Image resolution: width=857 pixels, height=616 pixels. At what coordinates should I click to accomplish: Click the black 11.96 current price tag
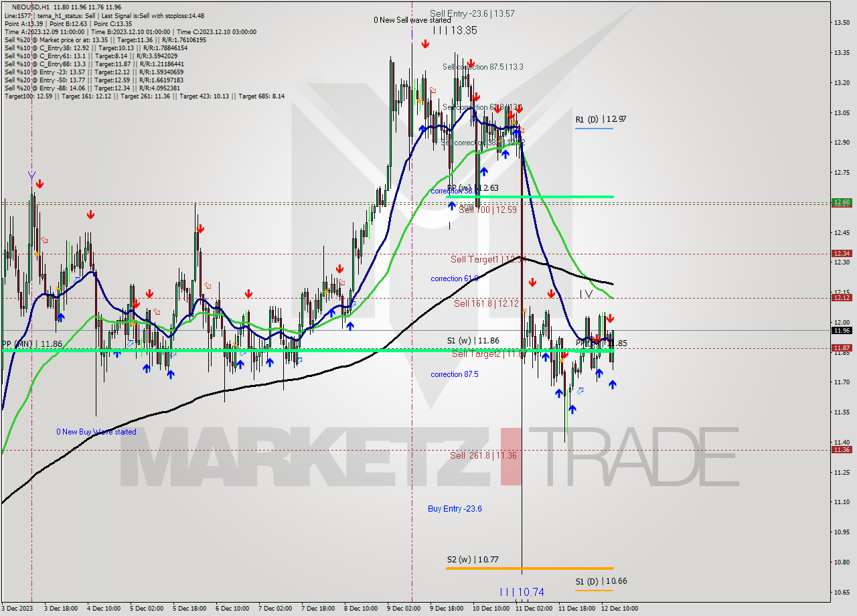coord(841,330)
